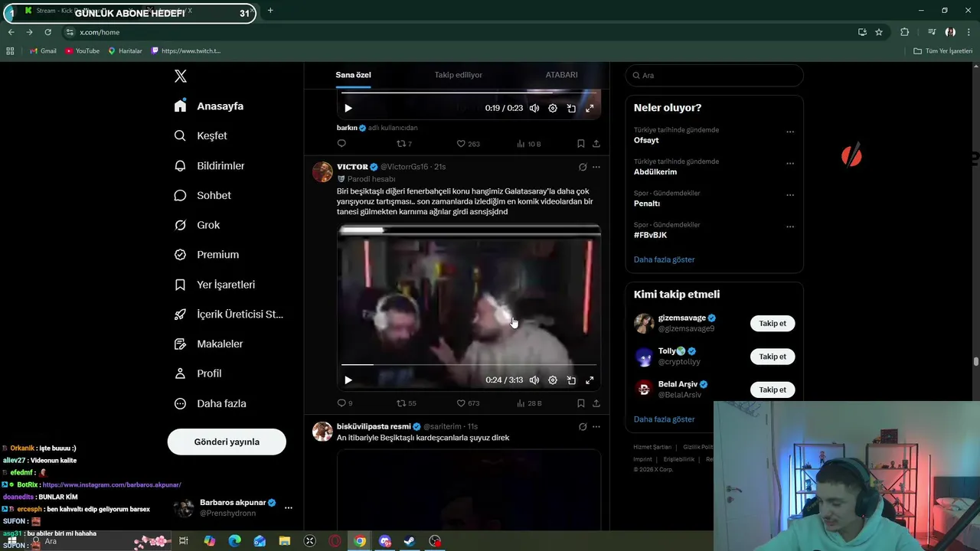Like VICTOR's post with 673 likes

point(468,403)
